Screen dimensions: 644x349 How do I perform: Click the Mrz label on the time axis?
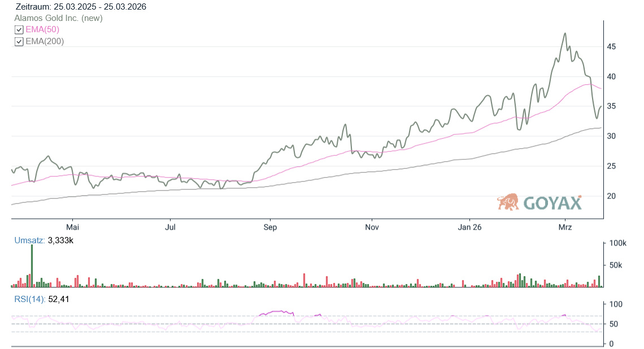pos(565,227)
